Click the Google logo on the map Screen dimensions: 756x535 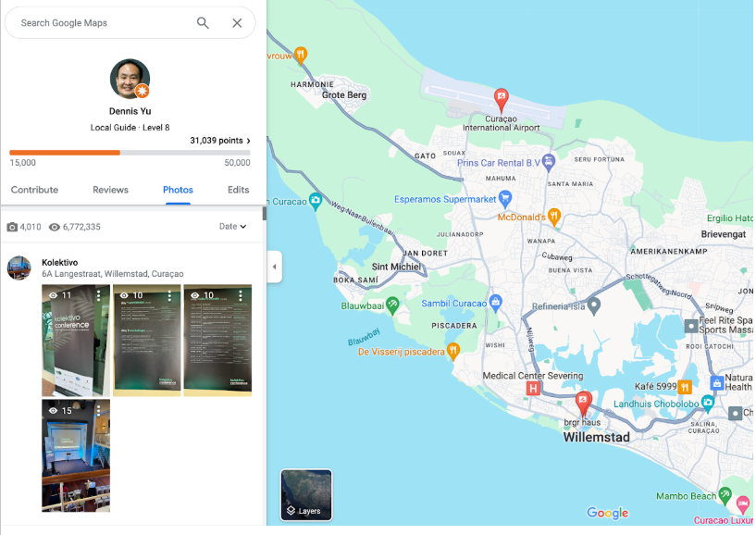(x=608, y=513)
